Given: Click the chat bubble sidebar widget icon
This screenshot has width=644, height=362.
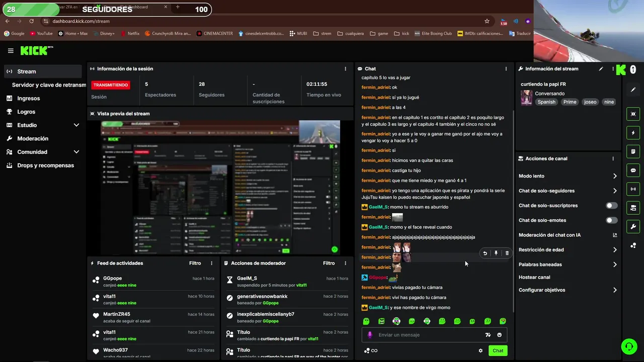Looking at the screenshot, I should tap(633, 170).
